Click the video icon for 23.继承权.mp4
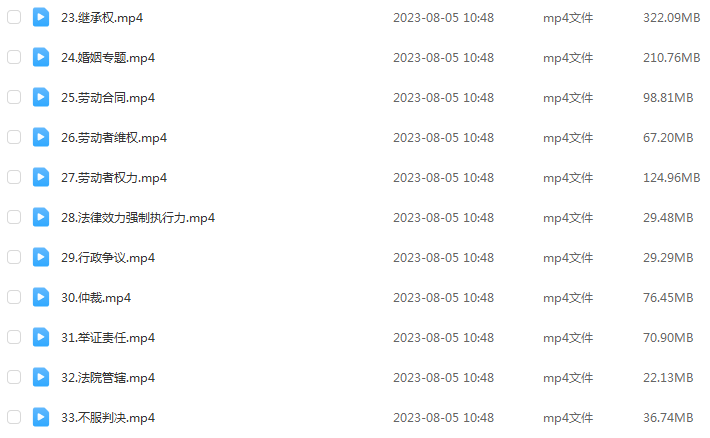 tap(41, 18)
